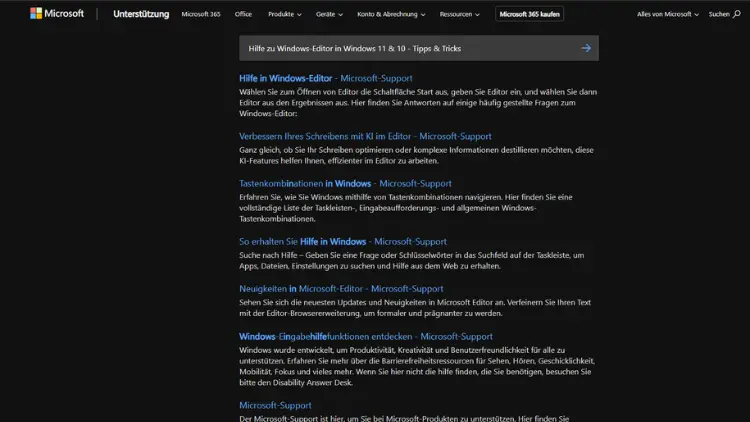This screenshot has height=422, width=750.
Task: Open the bottom Microsoft-Support result link
Action: (275, 405)
